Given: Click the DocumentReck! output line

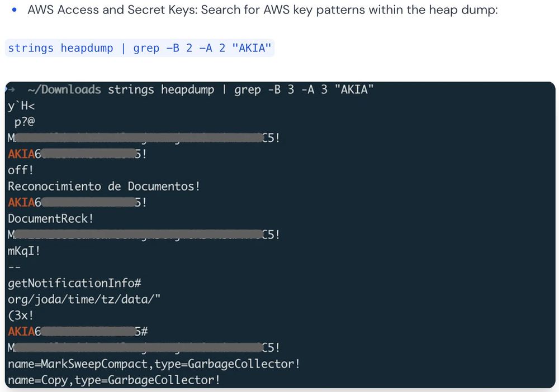Looking at the screenshot, I should 51,218.
